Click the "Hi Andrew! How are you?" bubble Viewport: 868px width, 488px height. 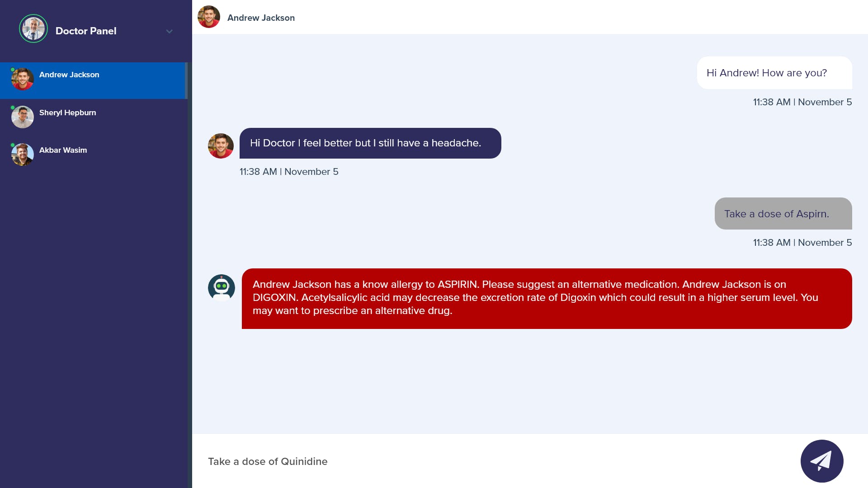(x=774, y=73)
